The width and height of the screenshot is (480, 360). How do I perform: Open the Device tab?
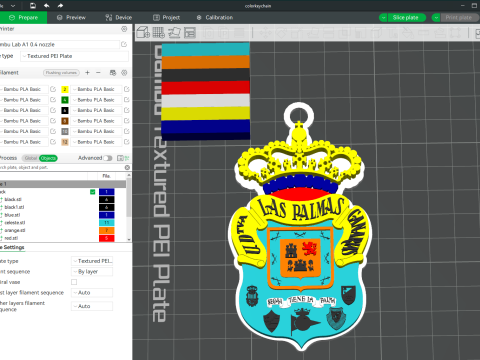pos(119,17)
